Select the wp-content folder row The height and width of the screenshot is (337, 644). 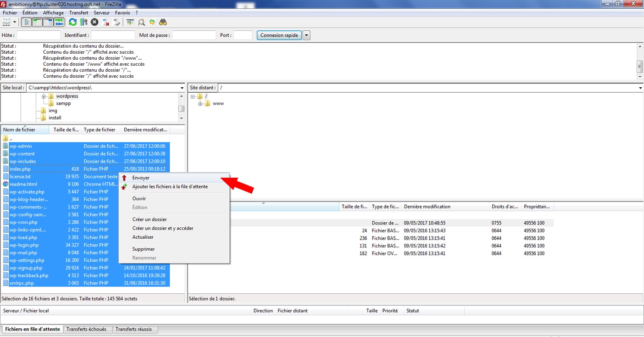click(x=85, y=154)
